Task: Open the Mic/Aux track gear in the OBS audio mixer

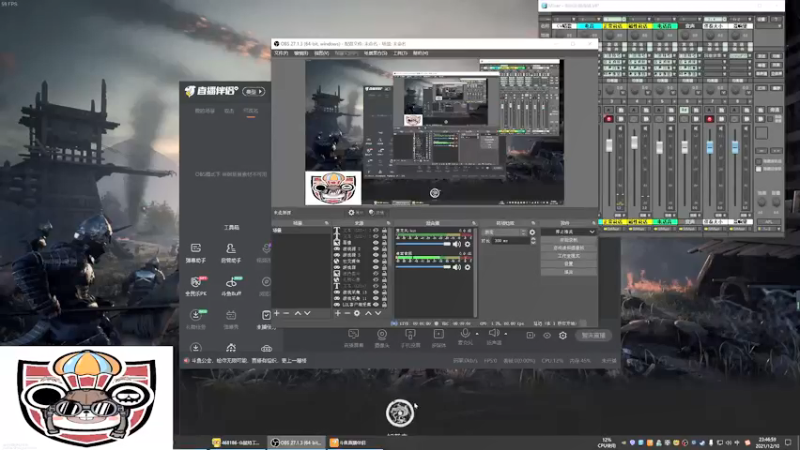Action: coord(467,244)
